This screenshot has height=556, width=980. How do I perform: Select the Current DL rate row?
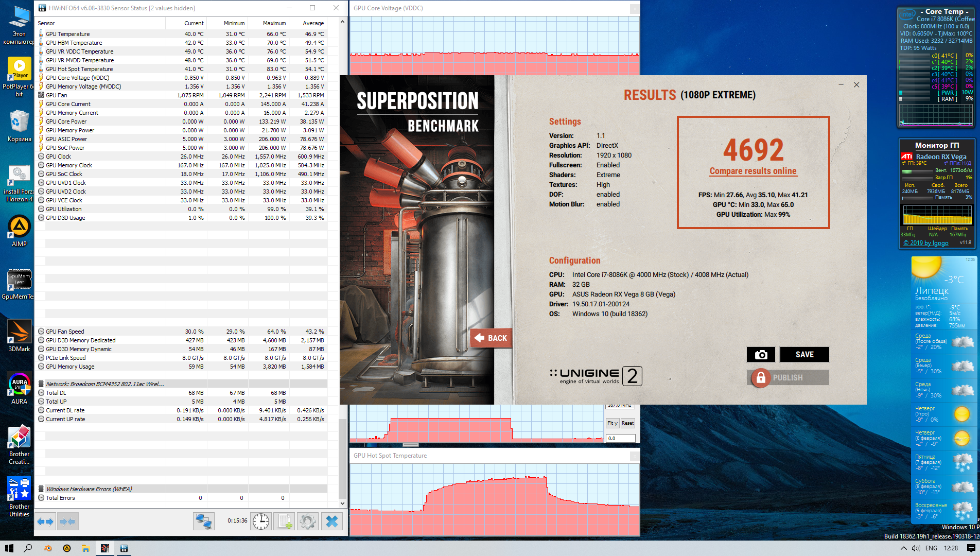point(182,410)
